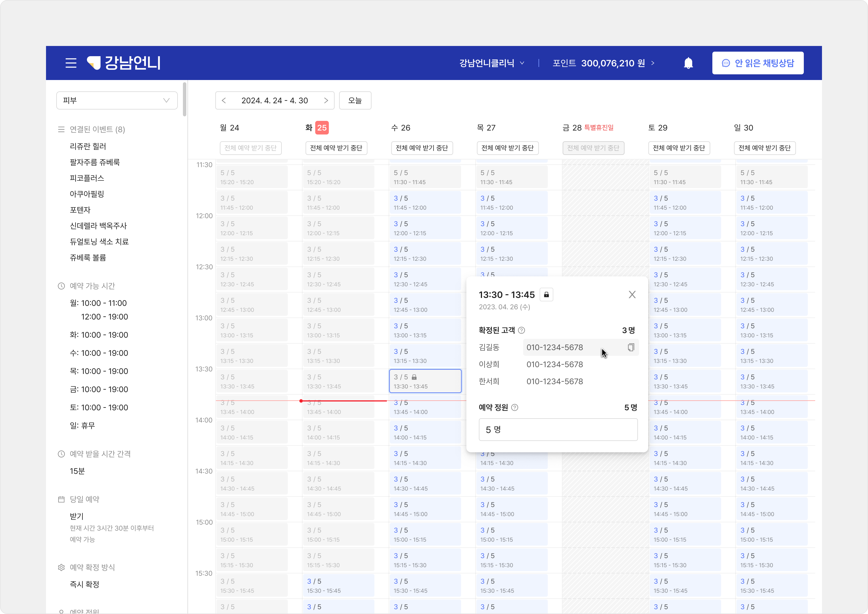Screen dimensions: 868x614
Task: Click the 오늘 button
Action: (354, 100)
